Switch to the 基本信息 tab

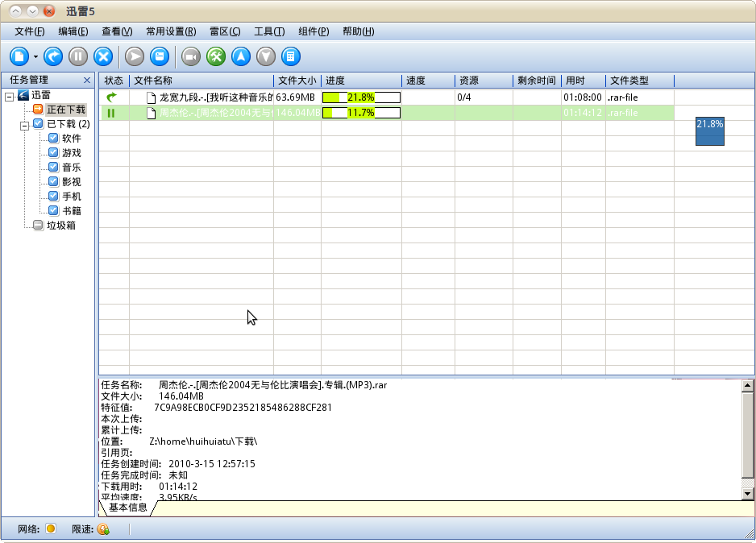coord(128,508)
